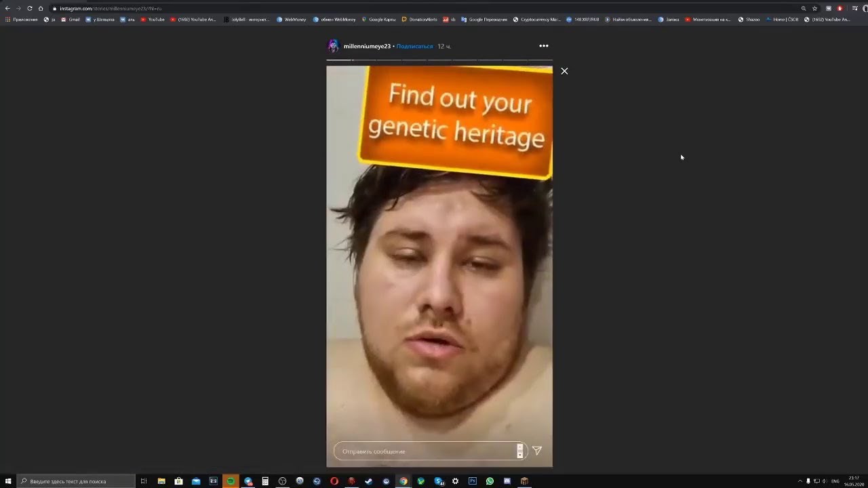Go forward in the browser

(x=18, y=8)
